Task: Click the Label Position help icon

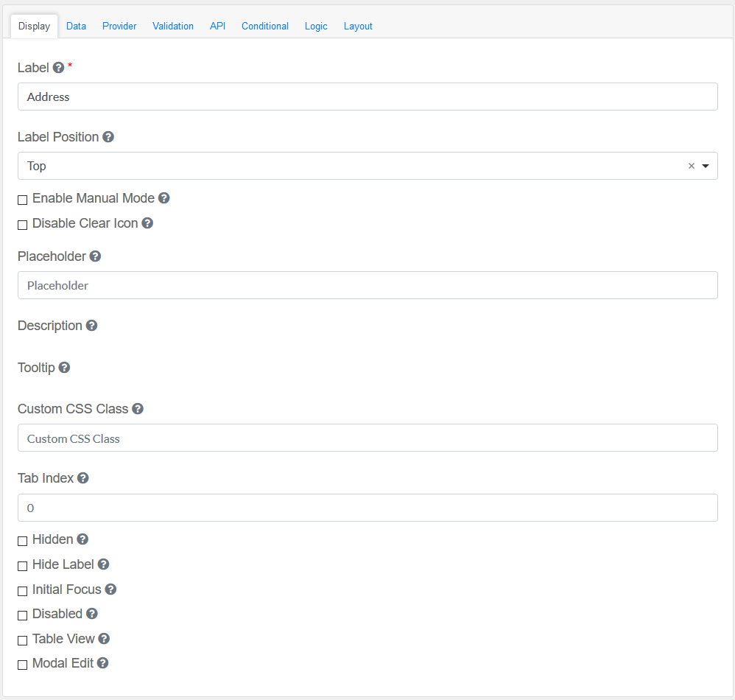Action: 108,137
